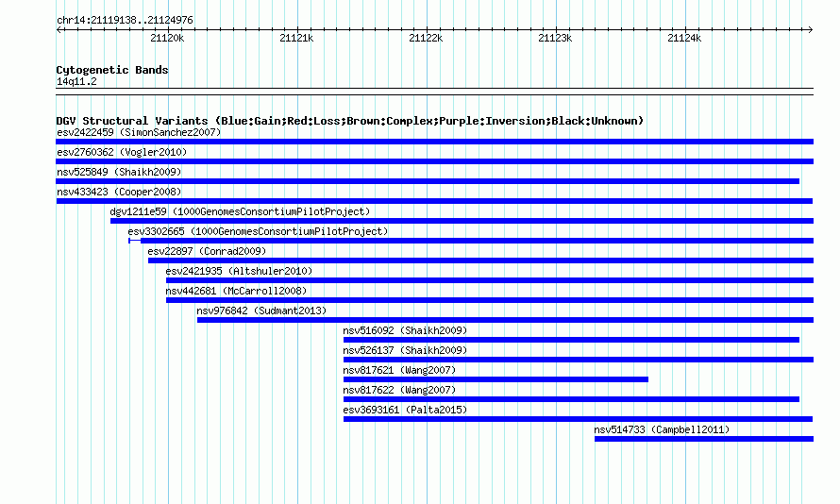
Task: Click the blue bar under nsv516092
Action: pos(572,340)
